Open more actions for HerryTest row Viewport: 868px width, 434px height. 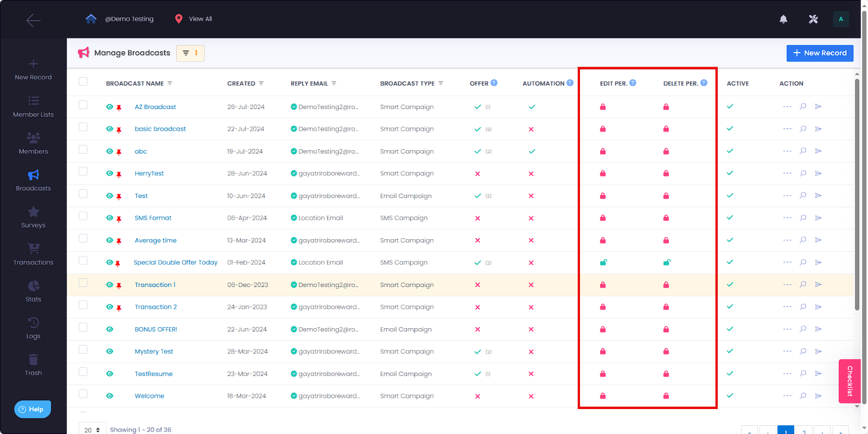pos(787,174)
